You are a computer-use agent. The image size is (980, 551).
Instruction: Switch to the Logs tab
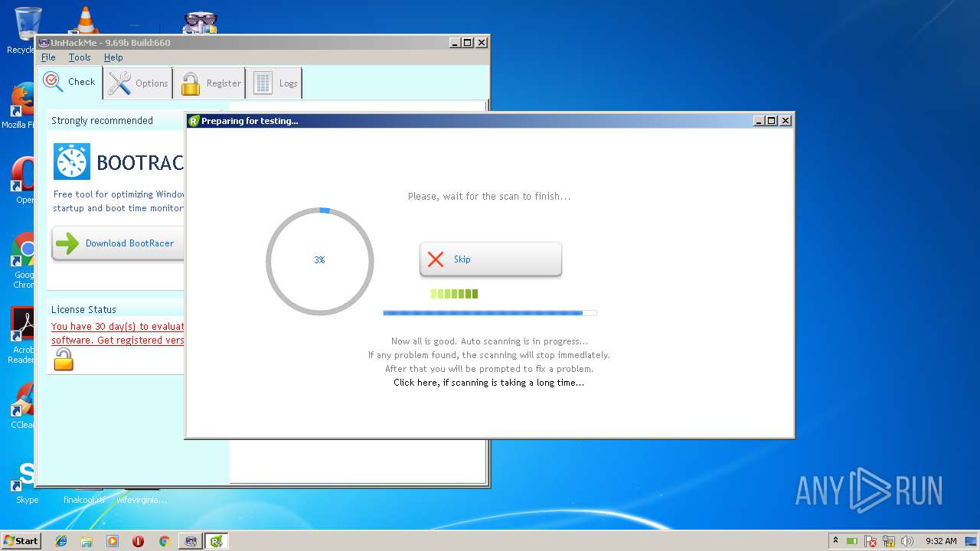274,83
